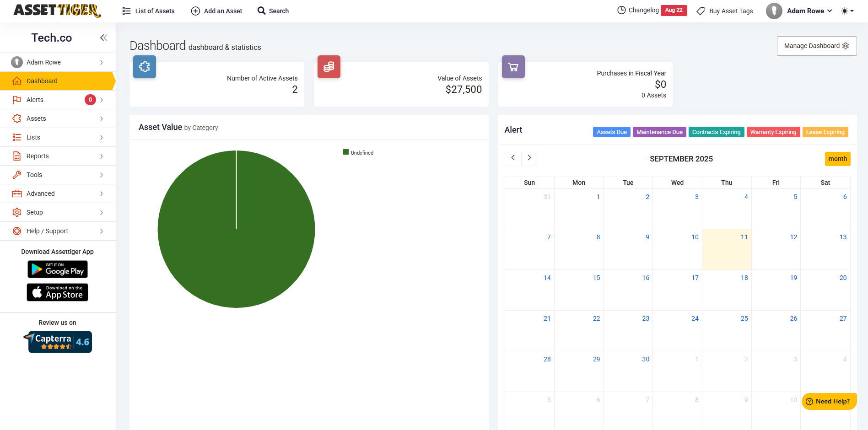Expand the Assets menu chevron
The height and width of the screenshot is (430, 868).
[102, 118]
